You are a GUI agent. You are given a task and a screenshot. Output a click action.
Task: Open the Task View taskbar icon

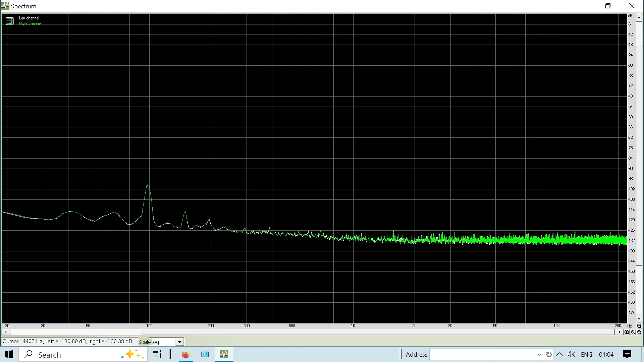[x=157, y=354]
